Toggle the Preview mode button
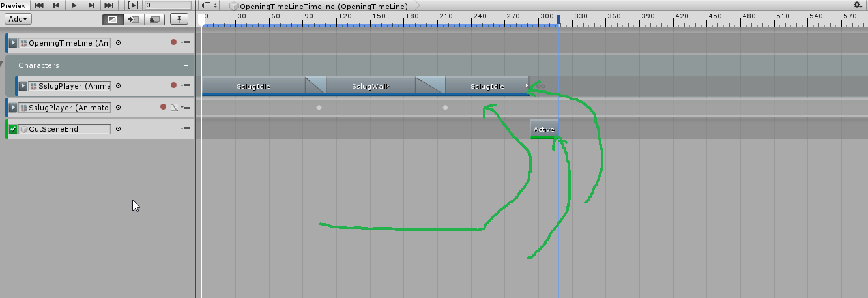 pyautogui.click(x=14, y=5)
